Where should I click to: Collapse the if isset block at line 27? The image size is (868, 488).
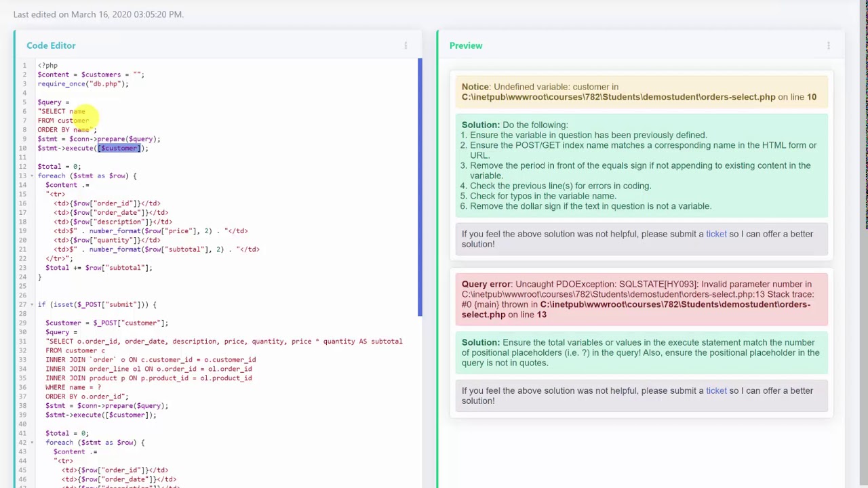pos(31,304)
